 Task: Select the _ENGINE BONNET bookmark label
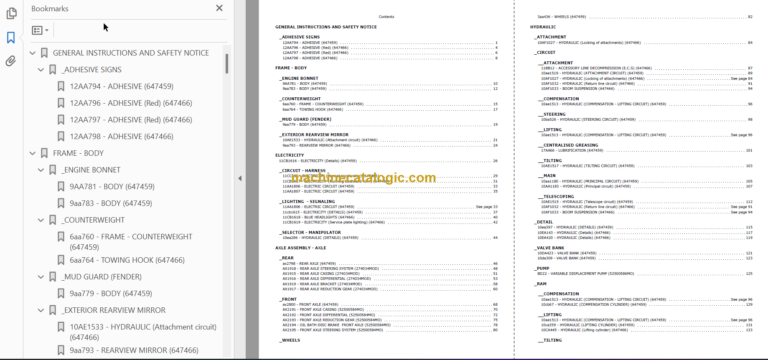91,170
